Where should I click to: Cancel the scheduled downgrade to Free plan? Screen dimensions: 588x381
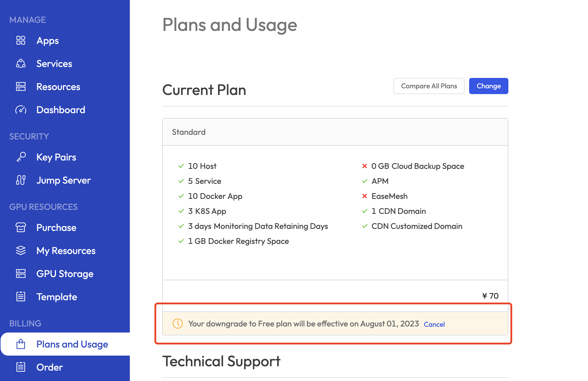434,324
